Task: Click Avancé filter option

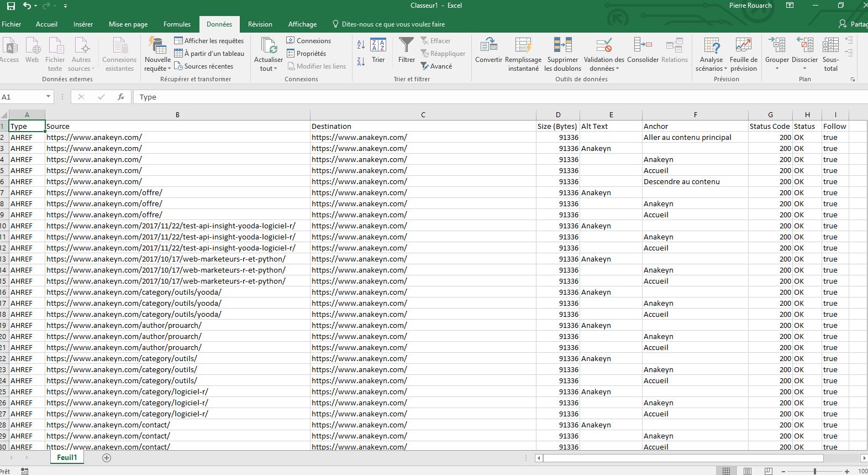Action: pyautogui.click(x=436, y=66)
